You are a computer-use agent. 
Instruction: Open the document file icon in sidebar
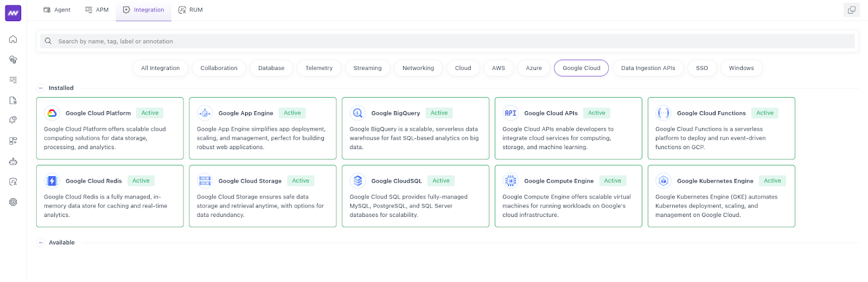click(x=13, y=100)
